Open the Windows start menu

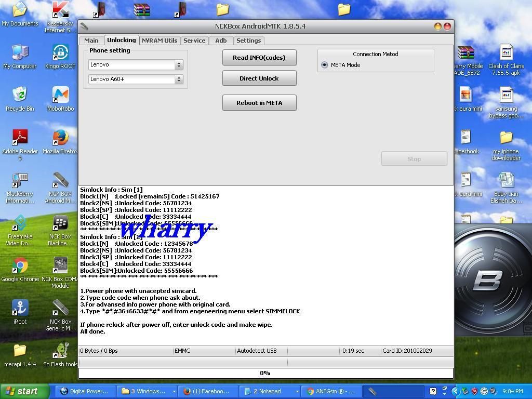coord(24,391)
